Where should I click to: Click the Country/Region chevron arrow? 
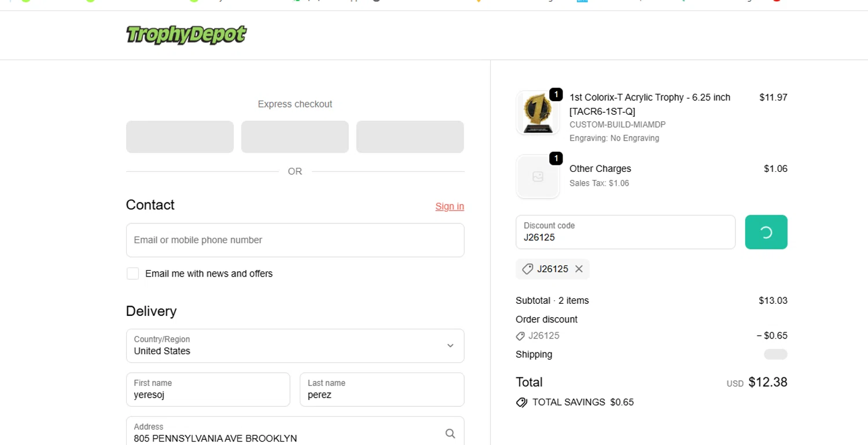pos(450,346)
